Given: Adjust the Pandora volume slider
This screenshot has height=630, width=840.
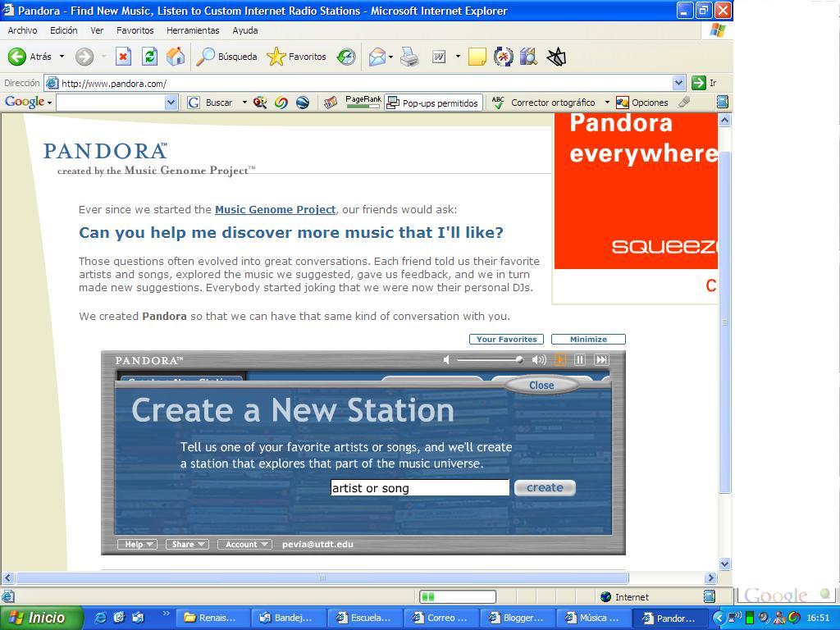Looking at the screenshot, I should click(x=490, y=359).
